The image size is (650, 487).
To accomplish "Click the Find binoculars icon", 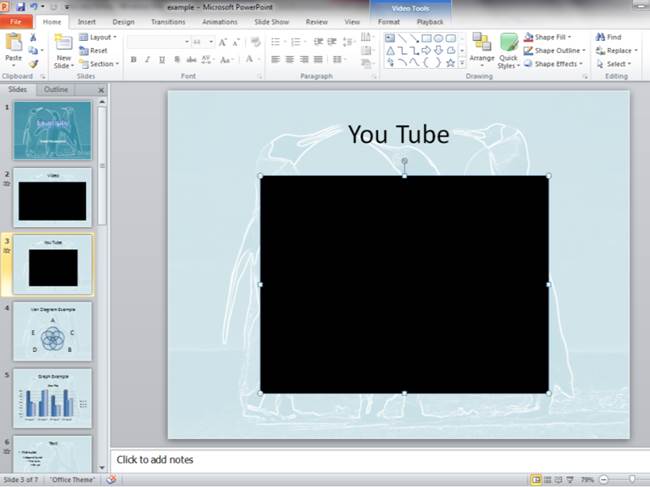I will click(600, 37).
